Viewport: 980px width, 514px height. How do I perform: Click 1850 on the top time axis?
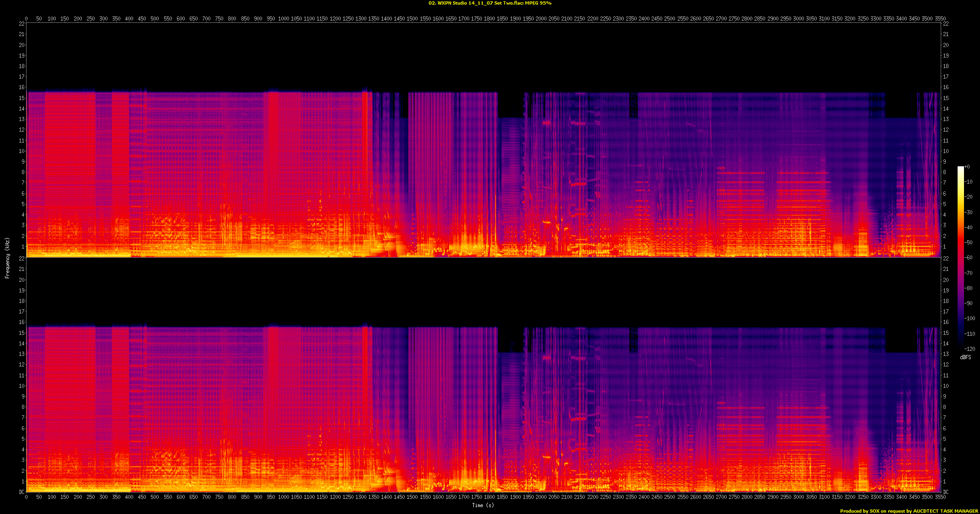(502, 19)
